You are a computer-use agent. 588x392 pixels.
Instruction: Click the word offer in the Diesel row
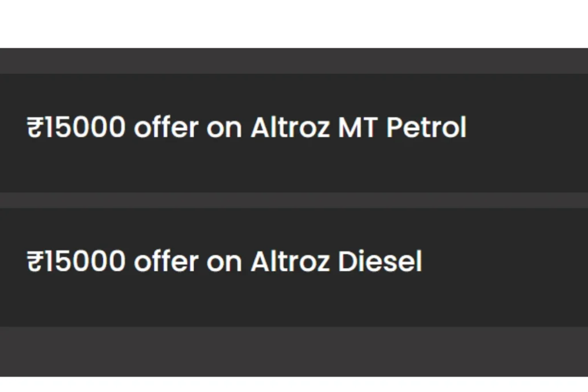166,261
